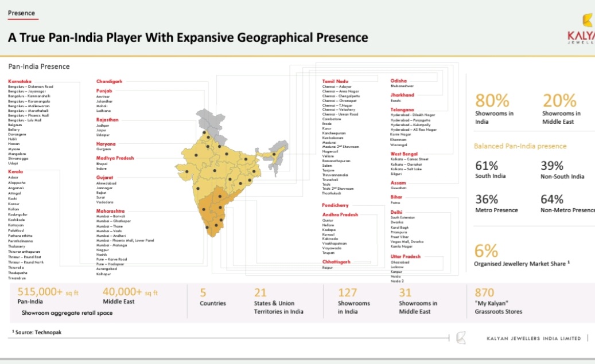The height and width of the screenshot is (364, 595).
Task: Click the India map graphic
Action: (231, 173)
